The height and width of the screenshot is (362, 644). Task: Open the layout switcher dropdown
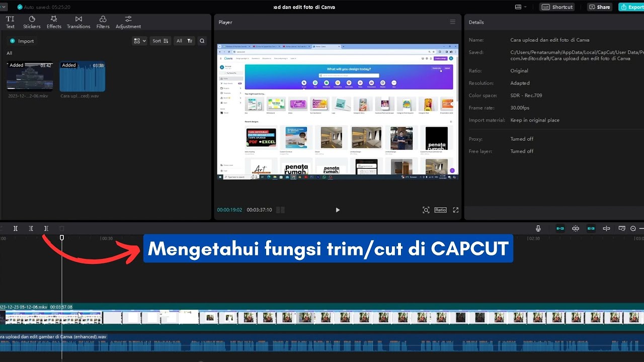(521, 7)
